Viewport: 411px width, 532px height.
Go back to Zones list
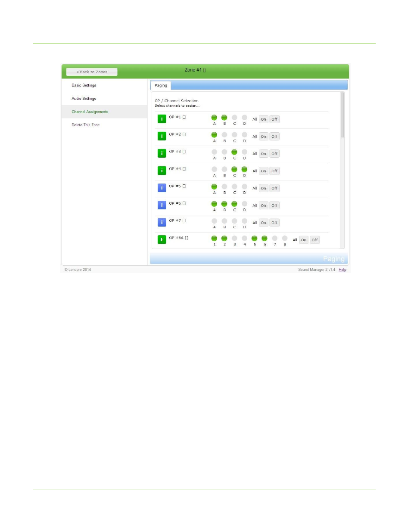[x=92, y=72]
